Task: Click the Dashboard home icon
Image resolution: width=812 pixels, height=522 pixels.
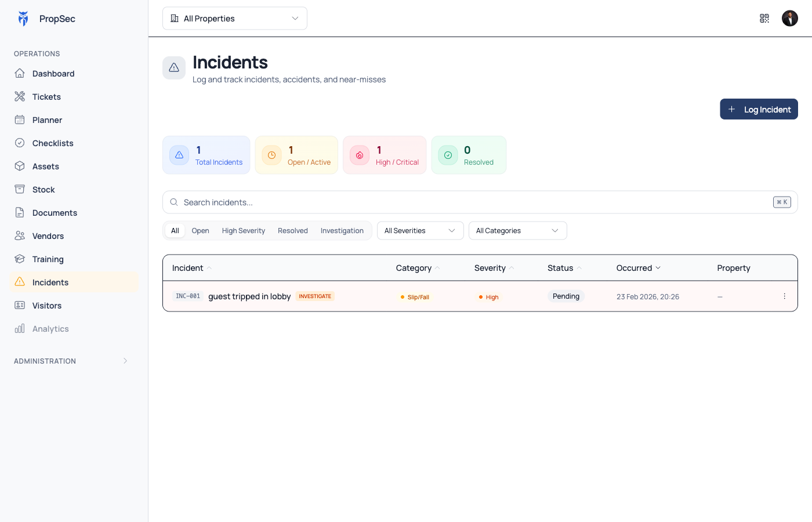Action: click(x=20, y=73)
